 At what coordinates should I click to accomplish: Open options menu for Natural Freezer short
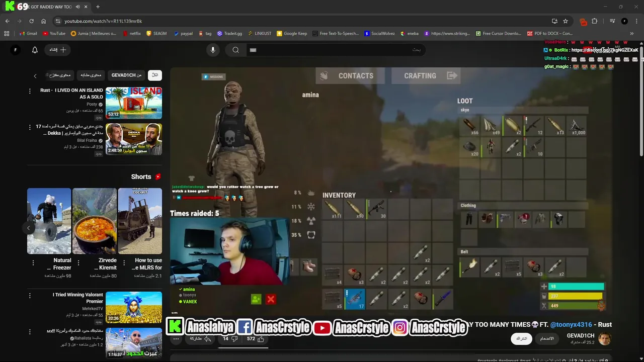click(x=33, y=263)
